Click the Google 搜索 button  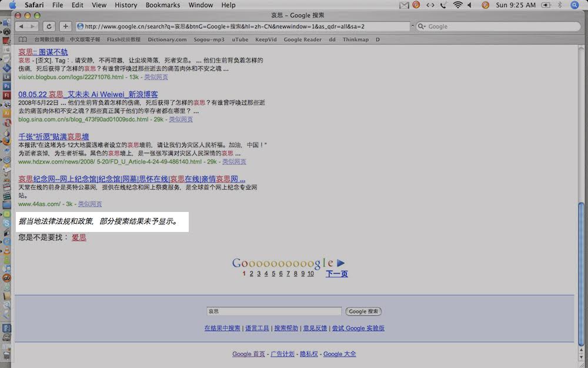363,311
